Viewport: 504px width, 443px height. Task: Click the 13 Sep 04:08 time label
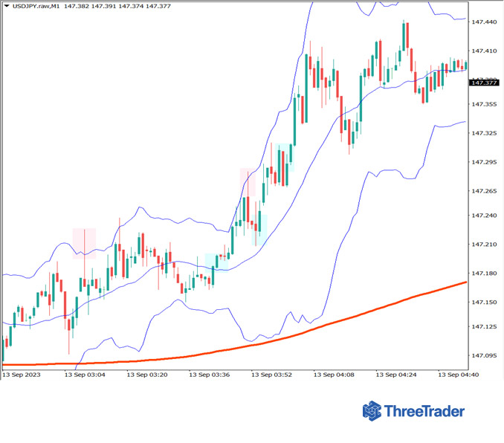click(x=334, y=375)
